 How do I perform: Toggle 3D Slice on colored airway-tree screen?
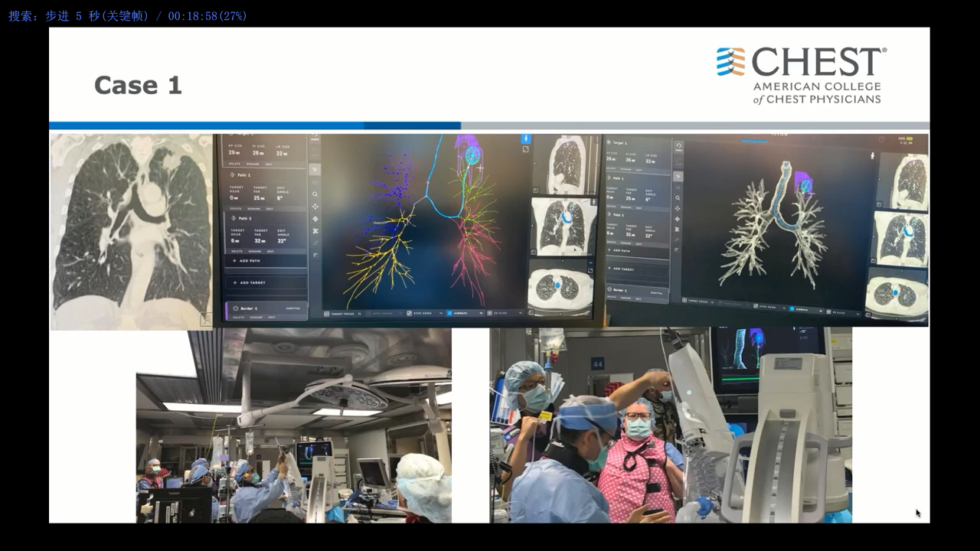tap(504, 313)
